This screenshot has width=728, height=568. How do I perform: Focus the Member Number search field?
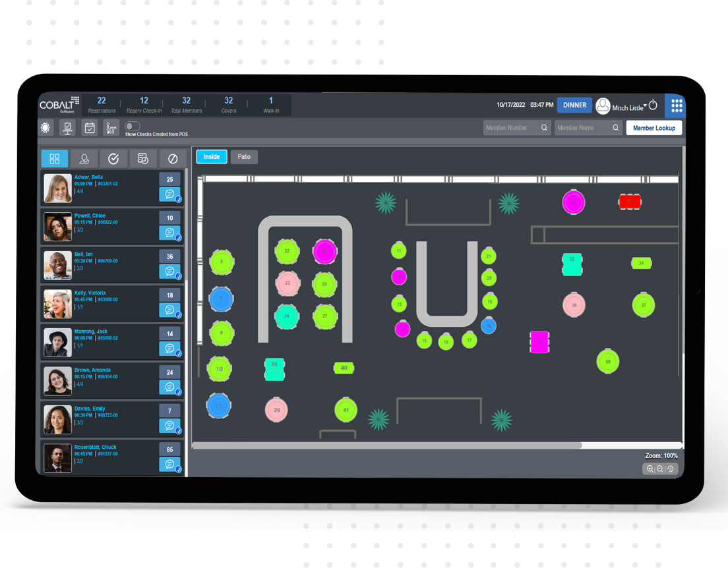517,128
